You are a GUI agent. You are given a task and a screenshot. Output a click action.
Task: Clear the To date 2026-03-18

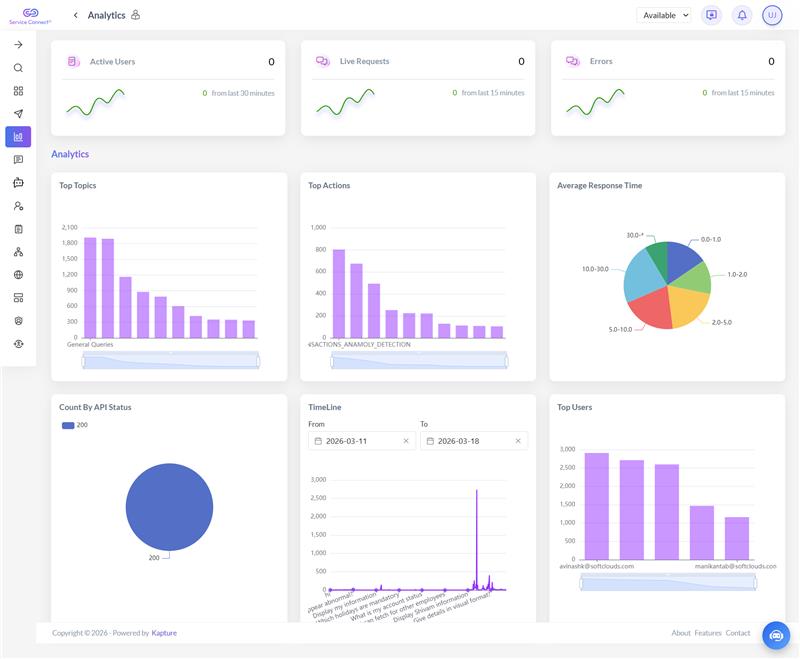[x=517, y=441]
